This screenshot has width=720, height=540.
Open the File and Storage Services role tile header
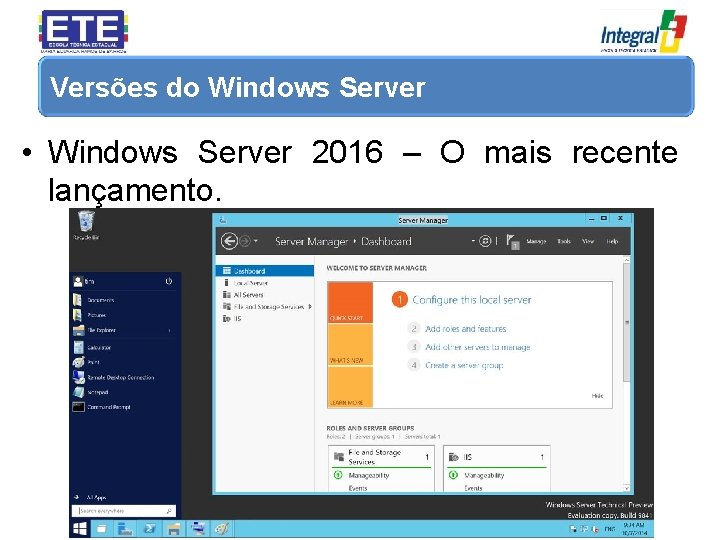click(x=382, y=457)
